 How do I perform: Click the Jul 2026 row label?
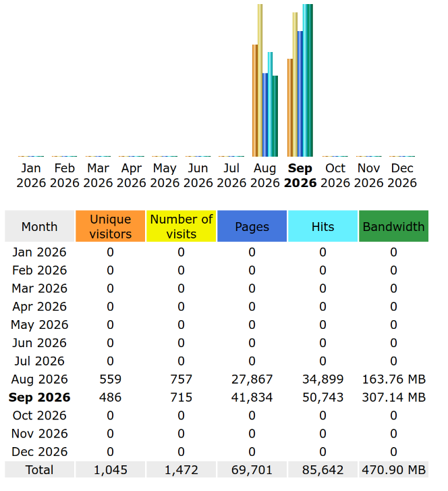pos(39,361)
